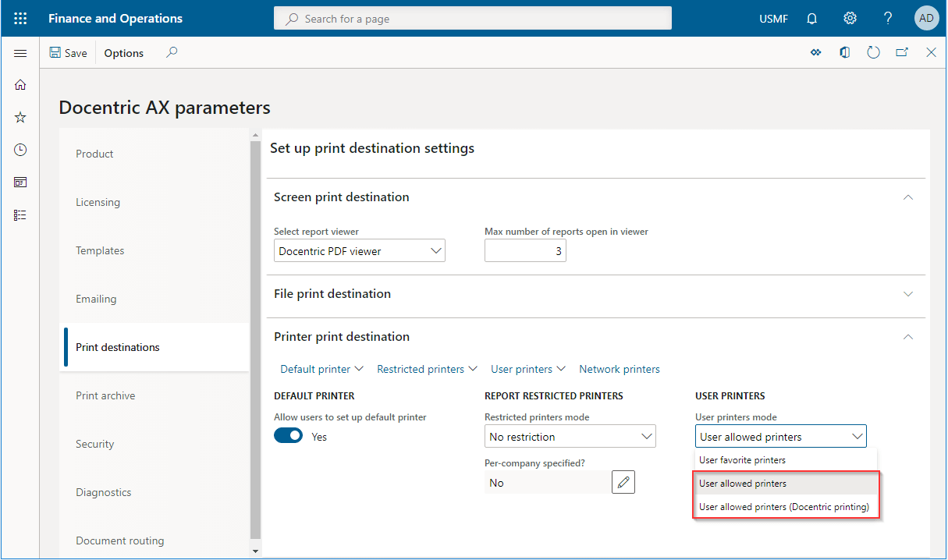
Task: Click the tab list scrollbar up arrow
Action: (x=255, y=136)
